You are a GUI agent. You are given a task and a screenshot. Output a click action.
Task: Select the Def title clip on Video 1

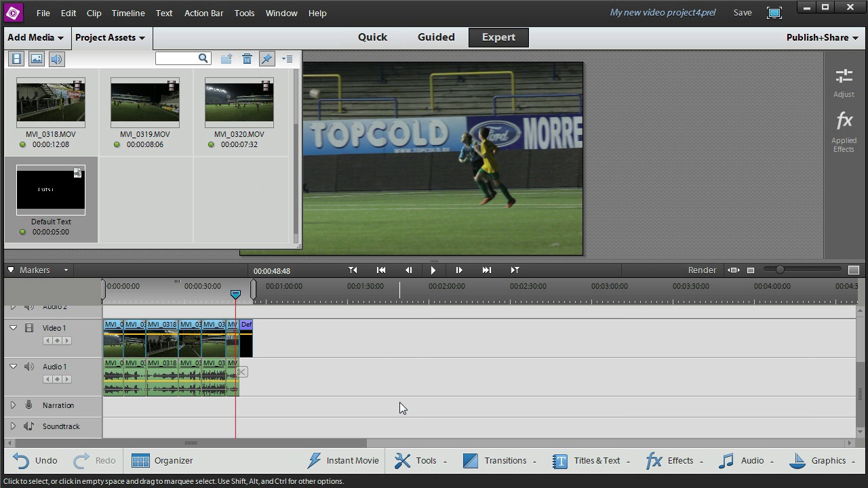(x=246, y=338)
